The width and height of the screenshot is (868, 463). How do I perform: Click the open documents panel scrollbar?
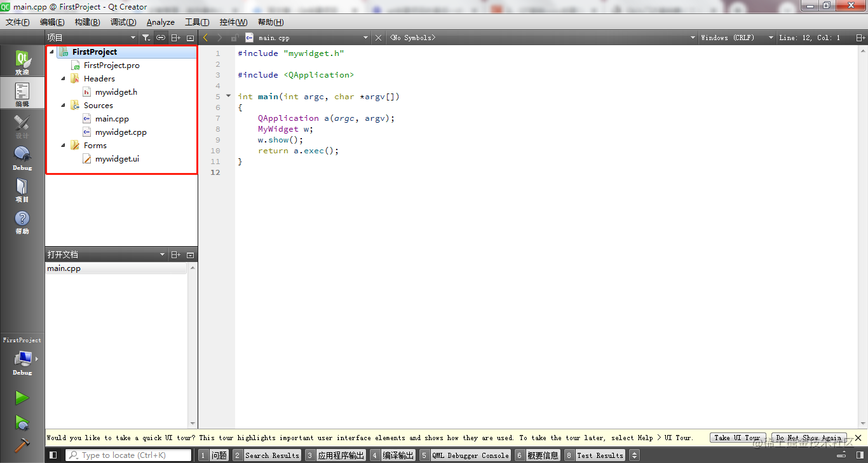(x=193, y=343)
